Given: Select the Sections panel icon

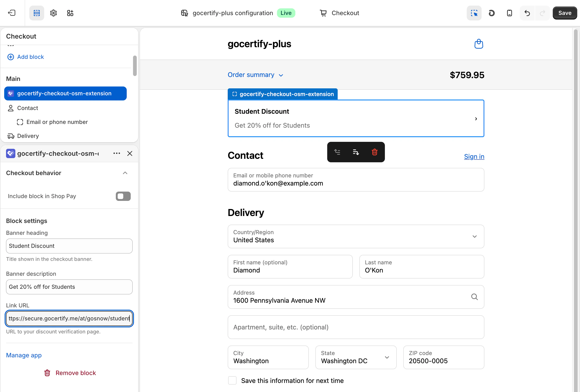Looking at the screenshot, I should tap(37, 13).
